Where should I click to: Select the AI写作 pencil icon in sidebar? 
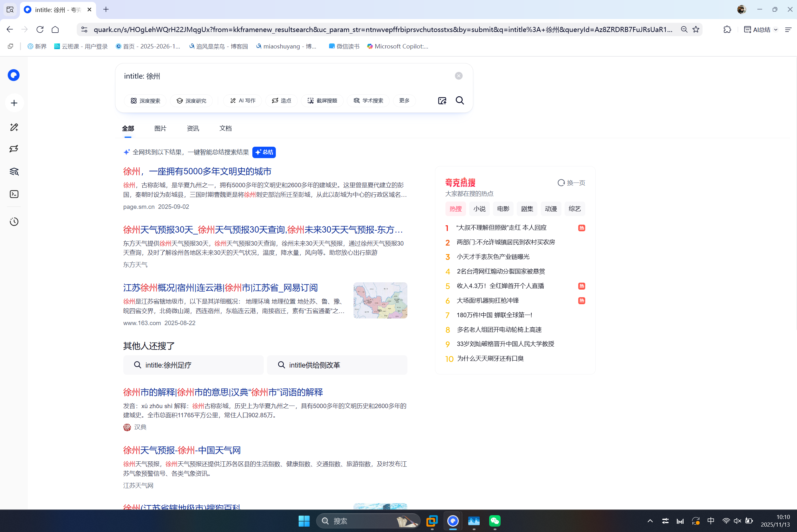14,127
